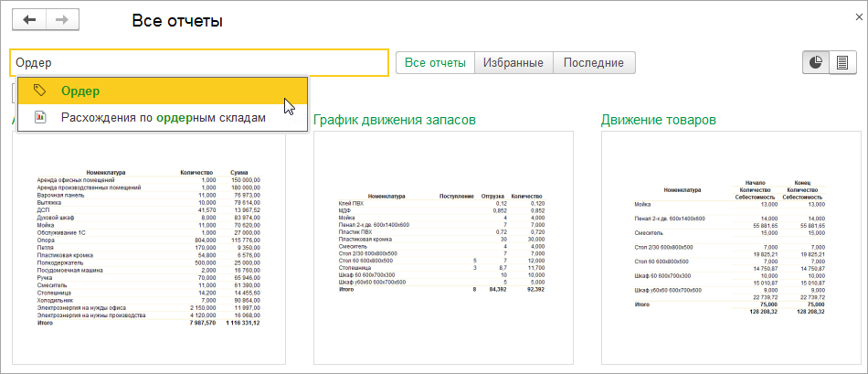Open the Последние tab
The image size is (868, 374).
pyautogui.click(x=594, y=62)
